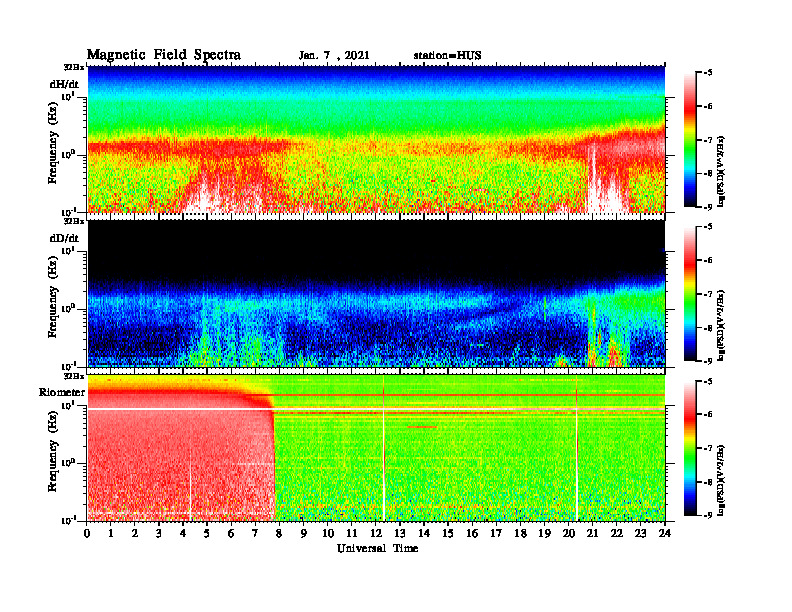Viewport: 792px width, 612px height.
Task: Click inside the dD/dt spectrogram plot
Action: 376,293
